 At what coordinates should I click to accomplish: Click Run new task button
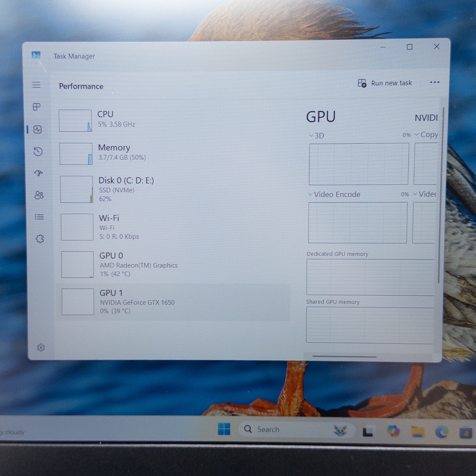[385, 83]
